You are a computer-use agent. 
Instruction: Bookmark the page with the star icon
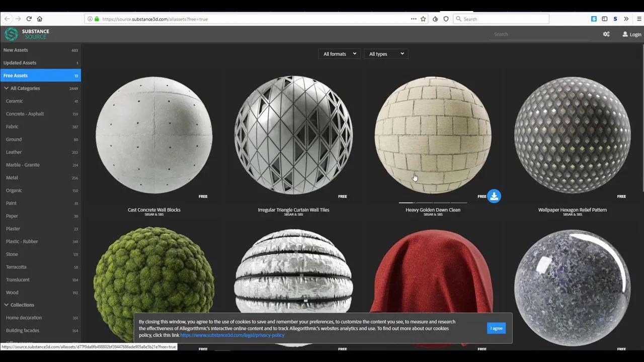click(x=423, y=19)
